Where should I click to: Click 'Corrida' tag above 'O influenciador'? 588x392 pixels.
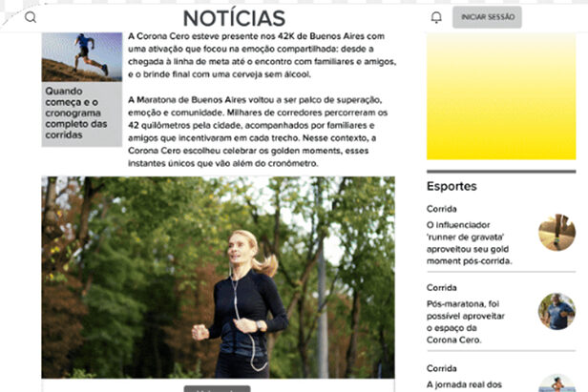click(x=441, y=209)
